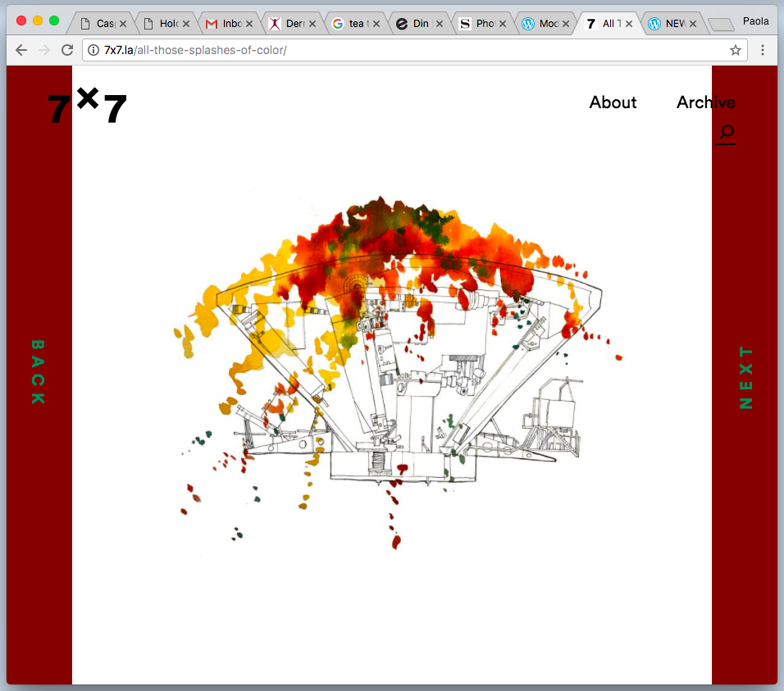Viewport: 784px width, 691px height.
Task: Open the About page
Action: click(x=613, y=102)
